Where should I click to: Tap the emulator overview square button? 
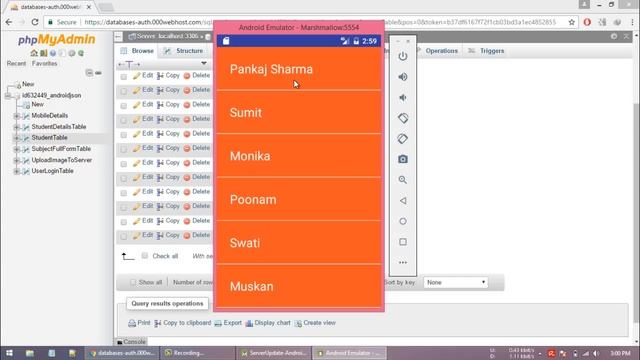pos(402,242)
